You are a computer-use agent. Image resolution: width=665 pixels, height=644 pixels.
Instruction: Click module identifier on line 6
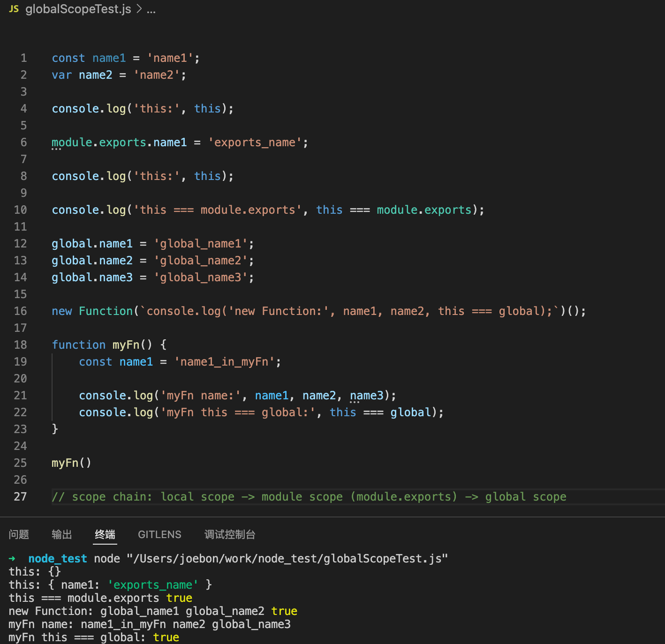pyautogui.click(x=72, y=142)
